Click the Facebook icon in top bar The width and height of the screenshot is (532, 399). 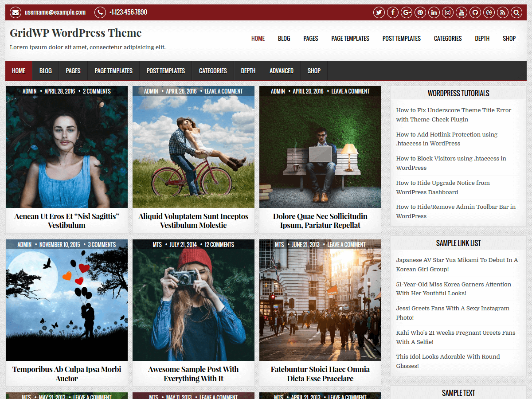[x=392, y=12]
